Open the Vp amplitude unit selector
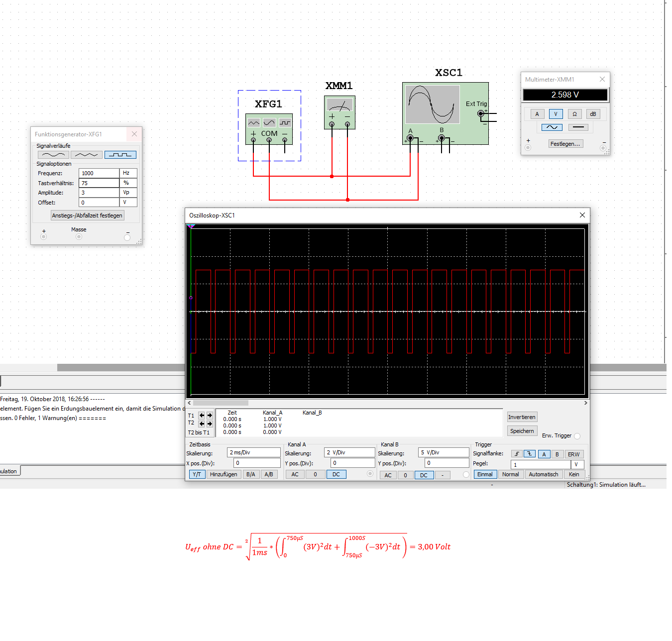This screenshot has height=641, width=672. [x=128, y=193]
